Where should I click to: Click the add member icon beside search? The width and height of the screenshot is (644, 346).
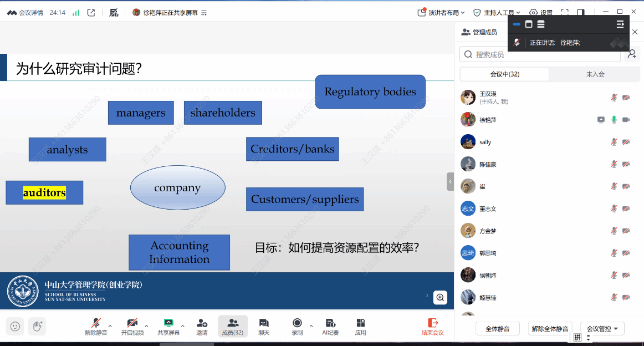632,54
